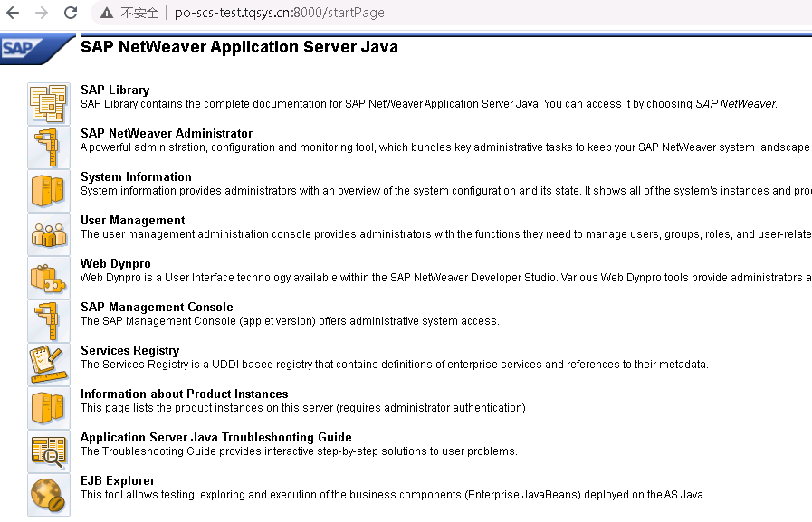Go to the User Management link
The image size is (812, 522).
click(132, 221)
